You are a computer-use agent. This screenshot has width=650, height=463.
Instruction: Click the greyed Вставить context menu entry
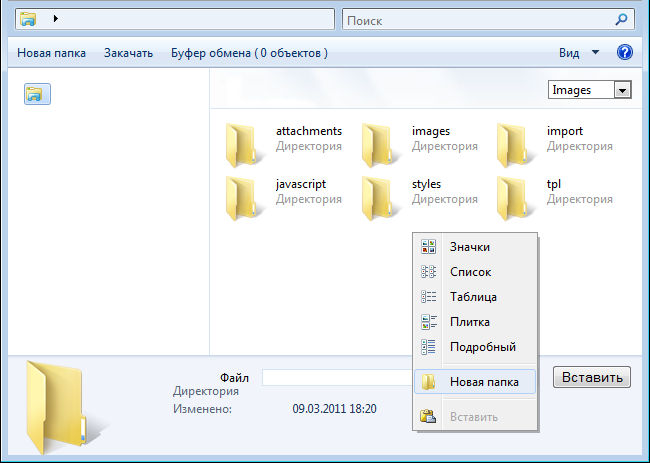coord(475,417)
